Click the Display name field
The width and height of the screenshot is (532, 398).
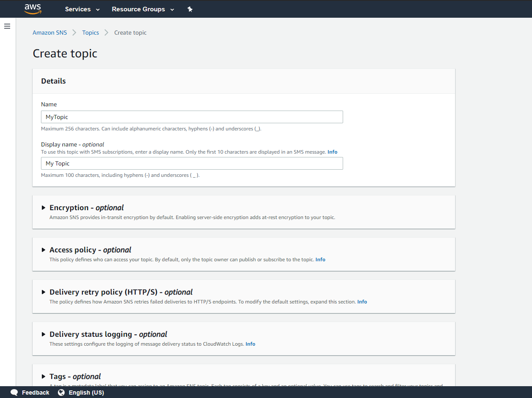(192, 163)
